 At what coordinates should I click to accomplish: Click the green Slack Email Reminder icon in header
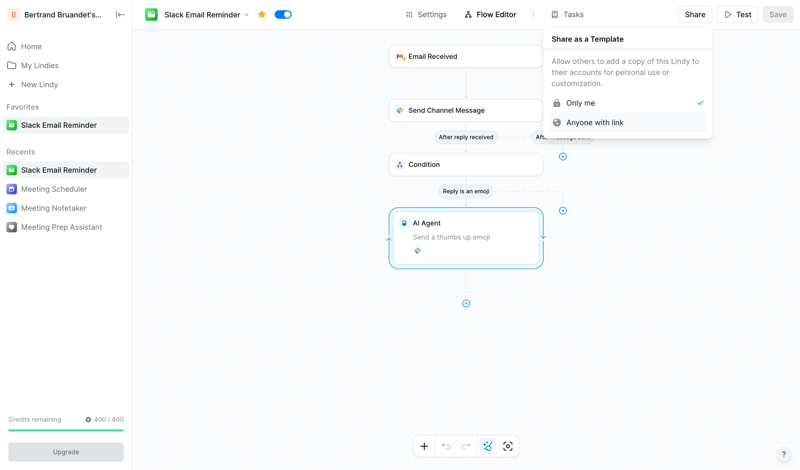pos(151,15)
